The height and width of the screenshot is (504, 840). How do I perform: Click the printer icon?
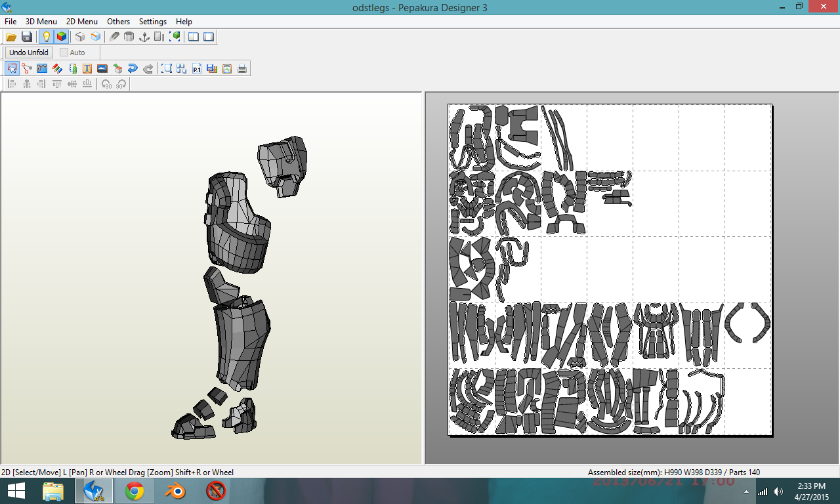(x=242, y=68)
